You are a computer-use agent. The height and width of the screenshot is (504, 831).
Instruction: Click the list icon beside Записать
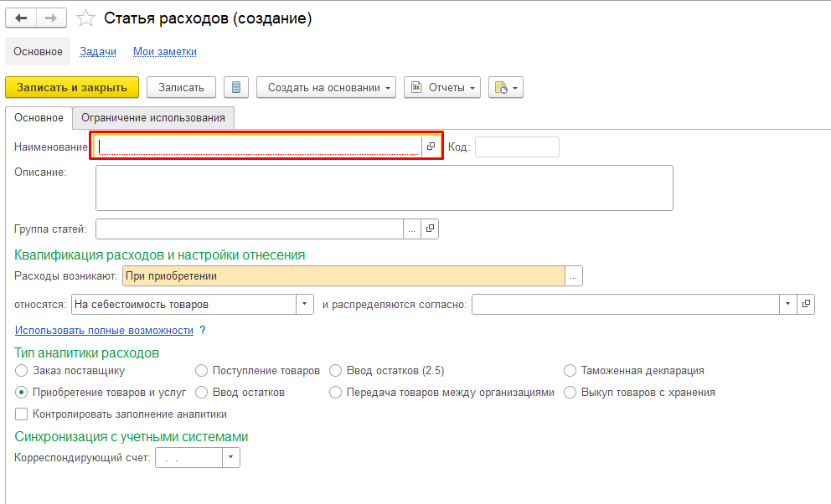click(x=236, y=87)
